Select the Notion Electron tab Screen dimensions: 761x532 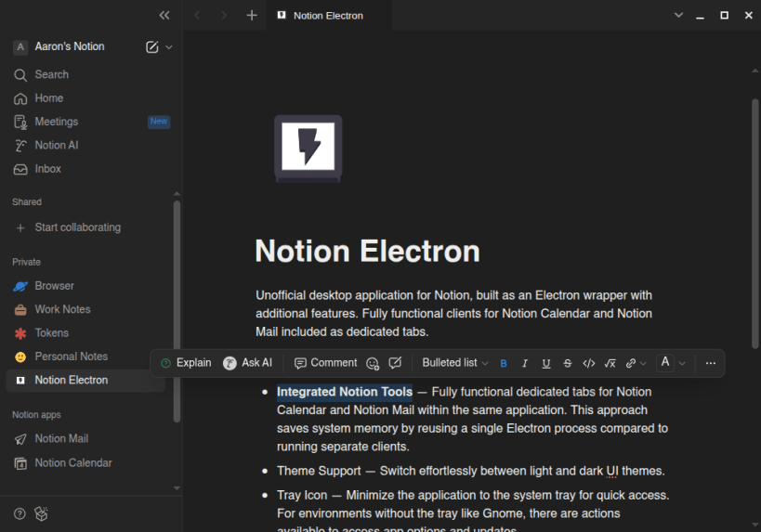329,16
